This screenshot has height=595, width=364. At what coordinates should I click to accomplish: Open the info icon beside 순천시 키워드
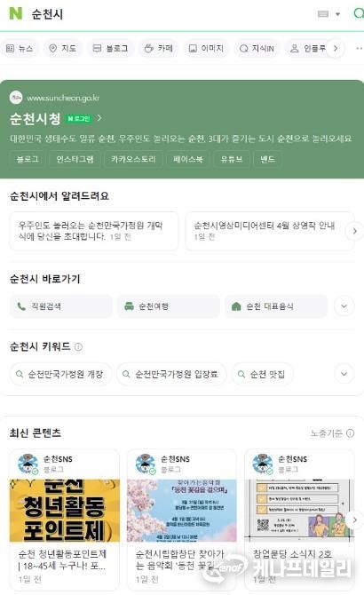(x=78, y=347)
